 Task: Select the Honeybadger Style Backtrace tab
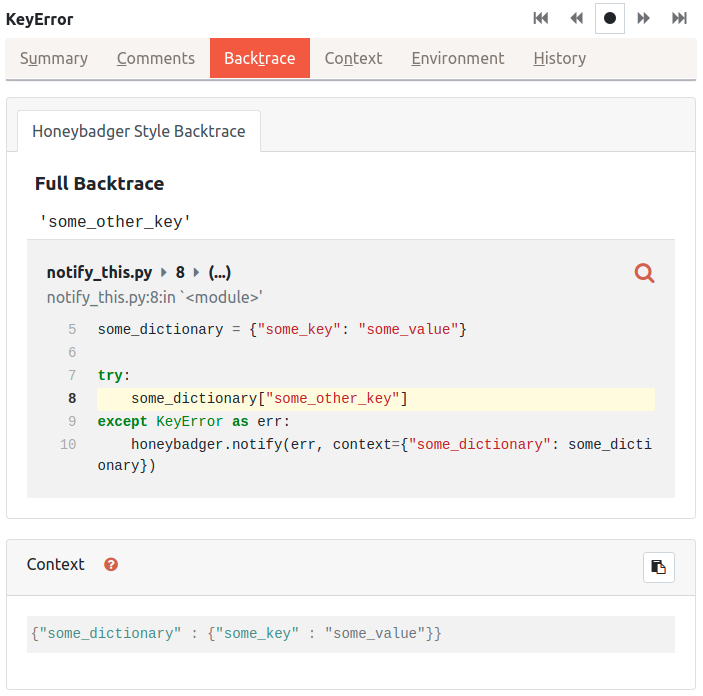(x=139, y=131)
